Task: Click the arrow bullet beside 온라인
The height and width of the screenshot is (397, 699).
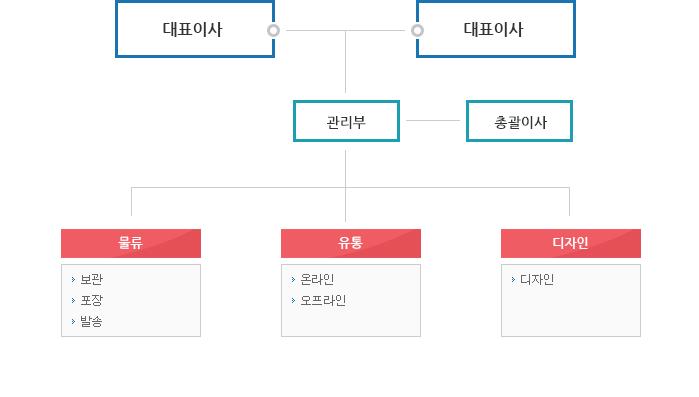Action: (x=293, y=279)
